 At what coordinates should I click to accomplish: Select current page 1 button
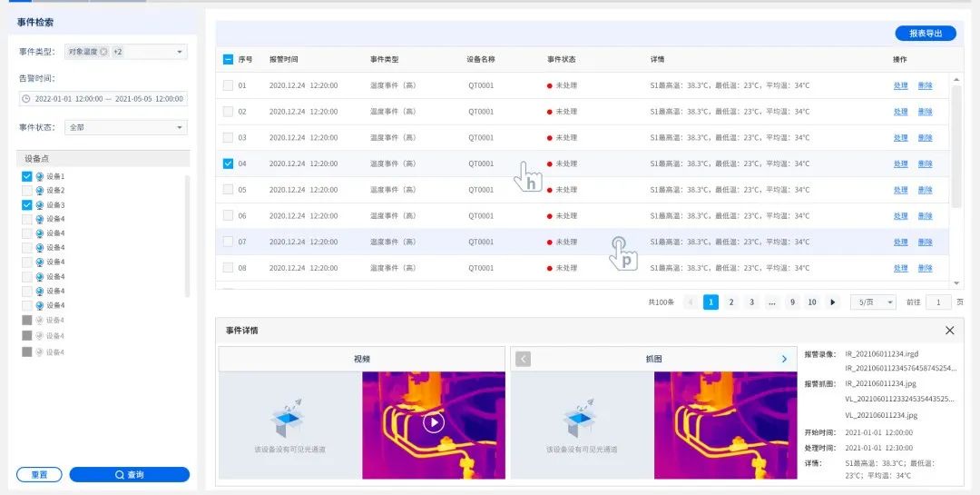click(710, 302)
